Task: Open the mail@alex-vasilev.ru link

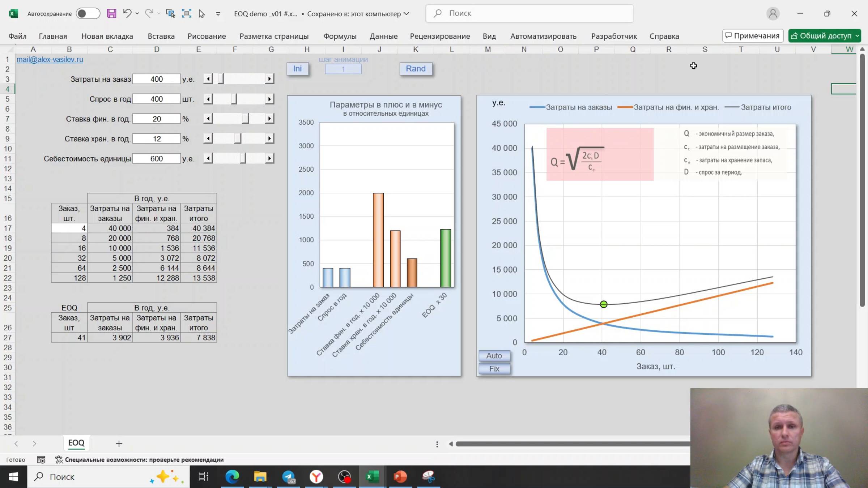Action: 50,59
